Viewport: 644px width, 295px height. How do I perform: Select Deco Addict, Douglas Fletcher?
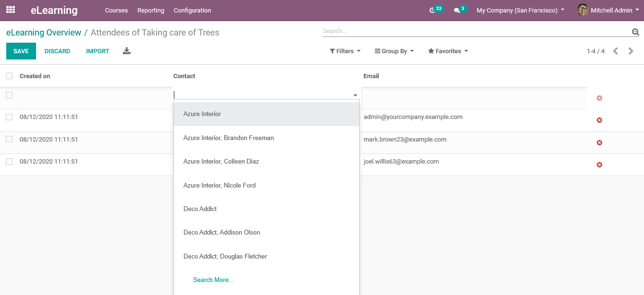tap(267, 256)
